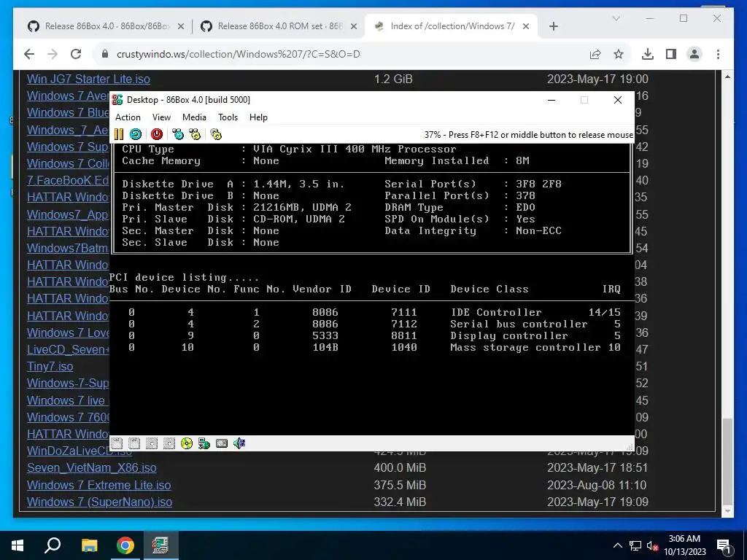
Task: Click the hard disk status bar icon
Action: [222, 444]
